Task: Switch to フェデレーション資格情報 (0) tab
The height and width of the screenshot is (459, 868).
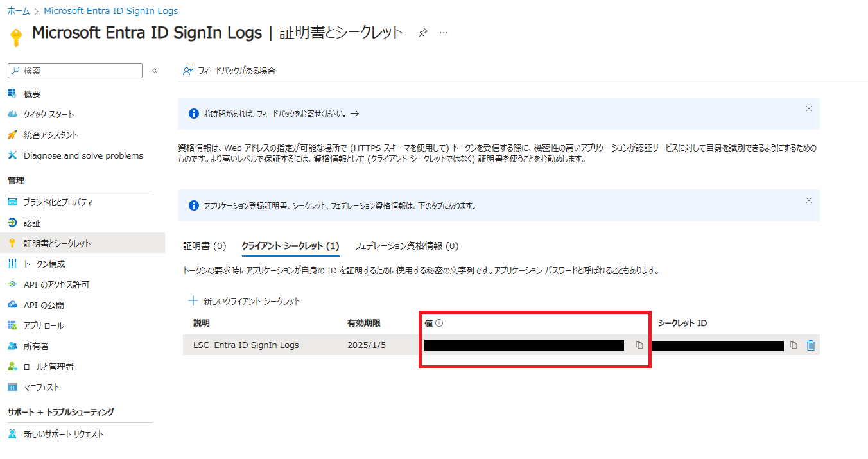Action: pos(406,246)
